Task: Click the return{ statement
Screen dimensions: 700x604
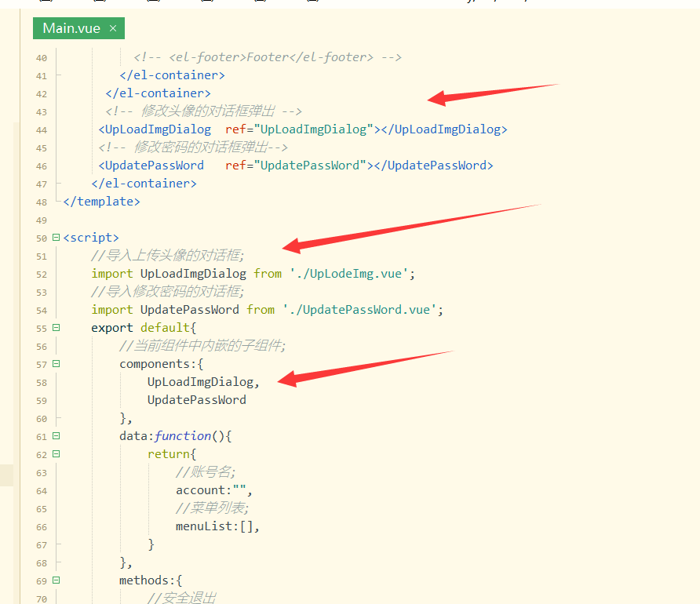Action: [x=172, y=454]
